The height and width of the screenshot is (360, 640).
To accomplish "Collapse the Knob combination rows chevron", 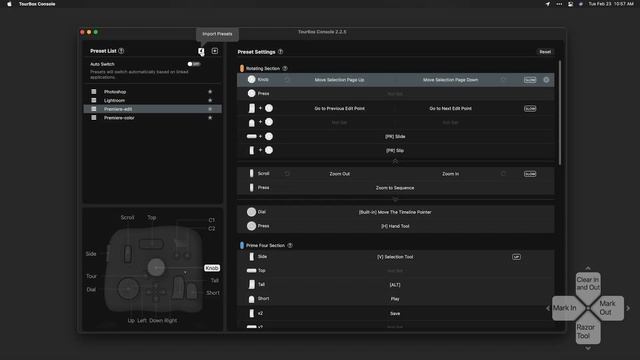I will click(395, 162).
